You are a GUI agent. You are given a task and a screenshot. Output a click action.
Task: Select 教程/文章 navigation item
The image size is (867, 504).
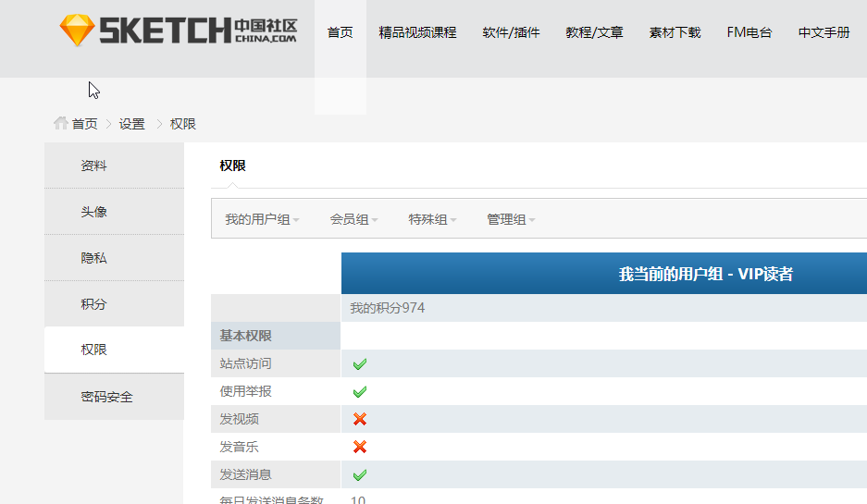point(594,32)
